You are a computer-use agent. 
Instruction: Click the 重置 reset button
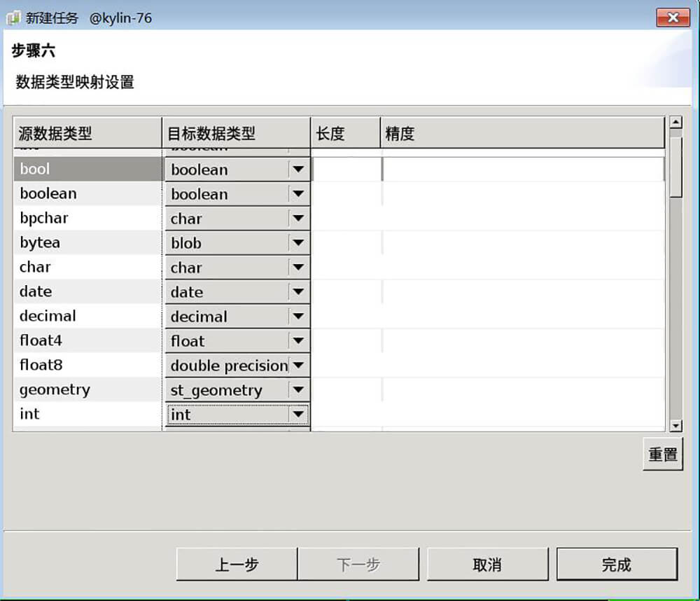click(662, 455)
